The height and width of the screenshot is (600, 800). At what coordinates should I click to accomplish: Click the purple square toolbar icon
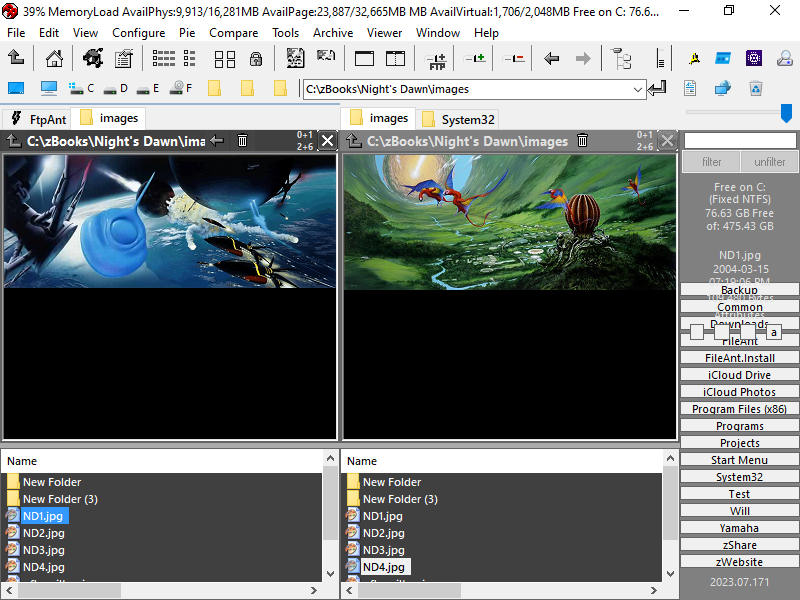[754, 58]
